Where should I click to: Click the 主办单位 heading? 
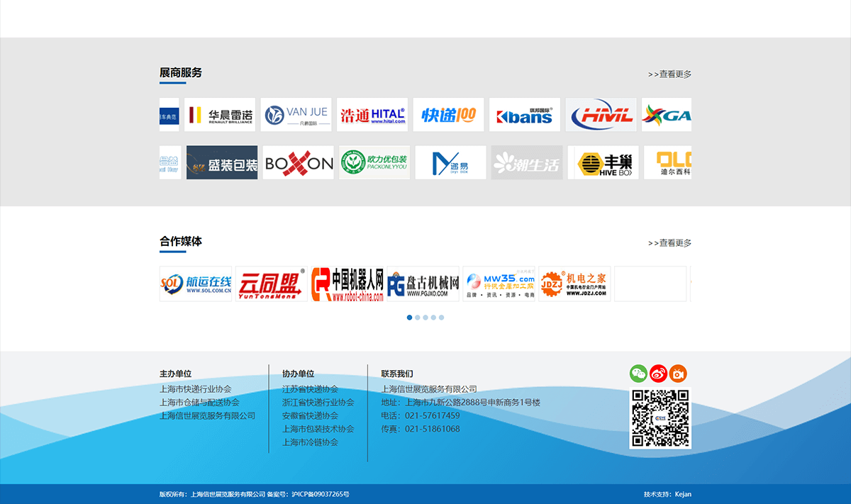(x=175, y=374)
